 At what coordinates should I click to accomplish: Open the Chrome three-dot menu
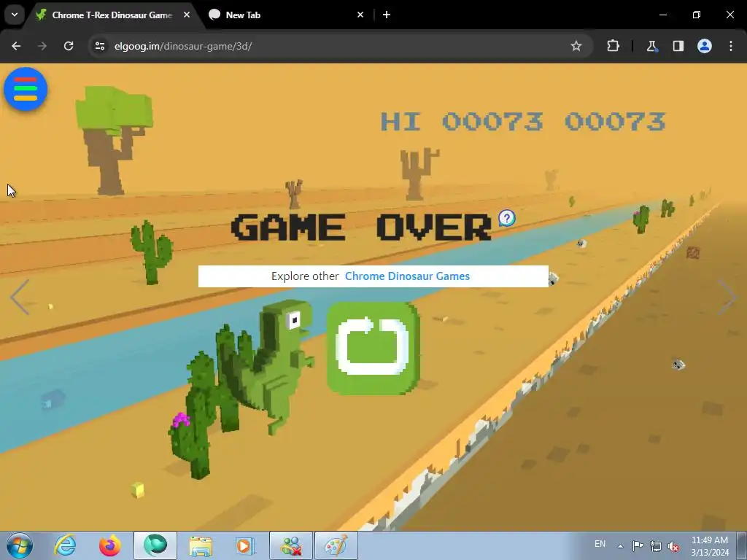(x=731, y=46)
